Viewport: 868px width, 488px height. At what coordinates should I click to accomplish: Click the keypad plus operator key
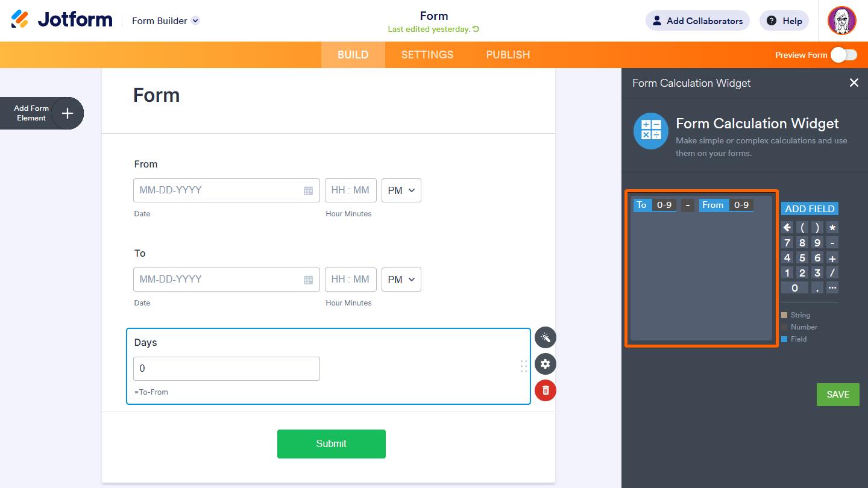[x=832, y=258]
